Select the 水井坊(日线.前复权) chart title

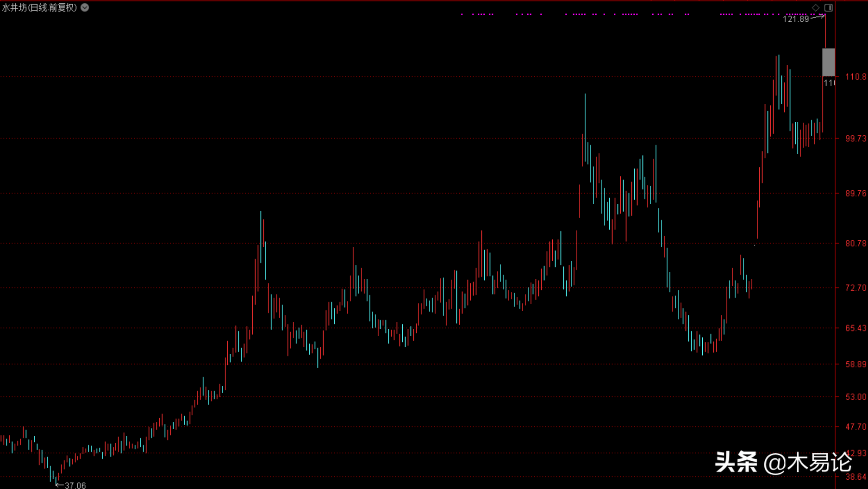pos(39,7)
